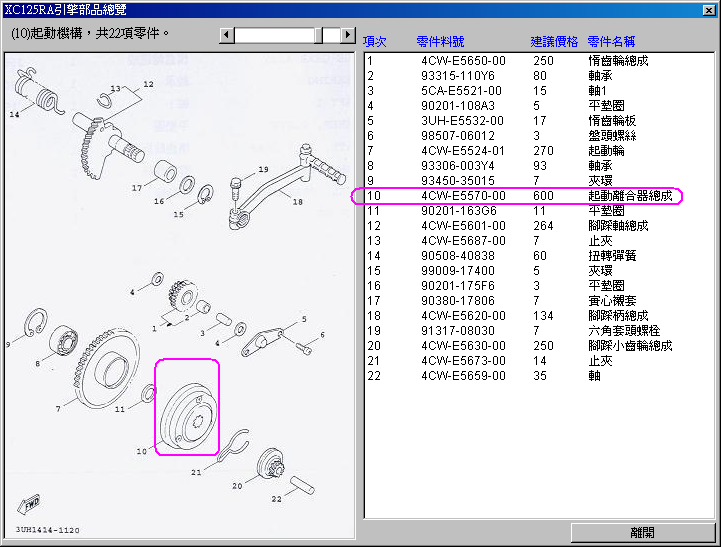The width and height of the screenshot is (721, 547).
Task: Click price 270 in row 7
Action: [543, 151]
